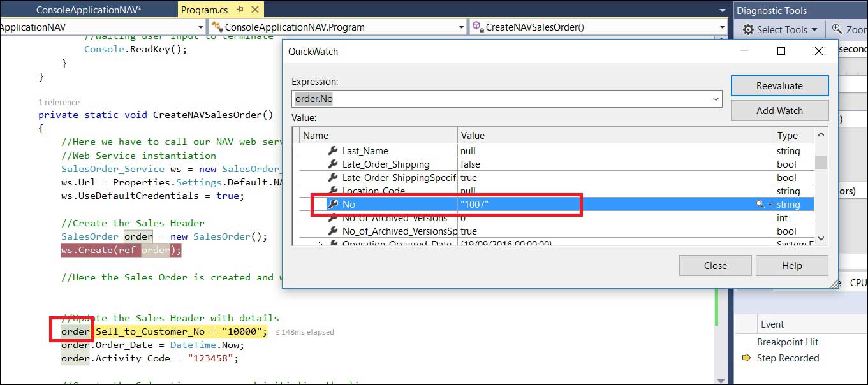This screenshot has height=385, width=868.
Task: Click the Help button in QuickWatch
Action: [791, 266]
